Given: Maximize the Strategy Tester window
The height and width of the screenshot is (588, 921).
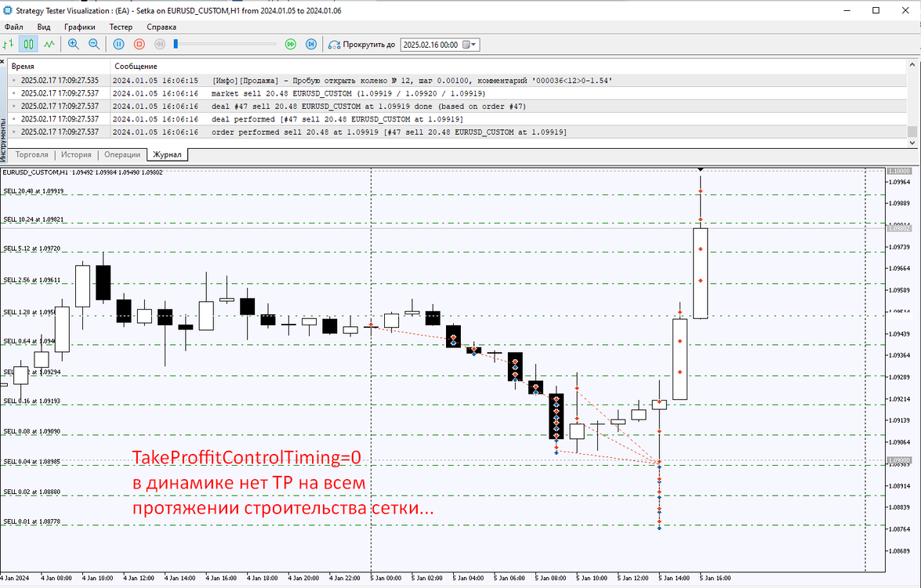Looking at the screenshot, I should pyautogui.click(x=876, y=10).
